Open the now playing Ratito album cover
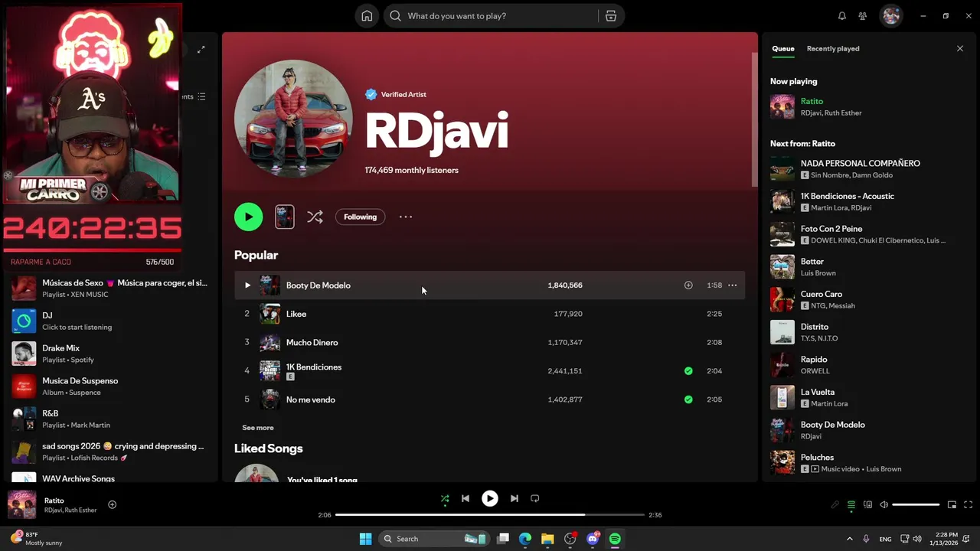The height and width of the screenshot is (551, 980). tap(22, 505)
